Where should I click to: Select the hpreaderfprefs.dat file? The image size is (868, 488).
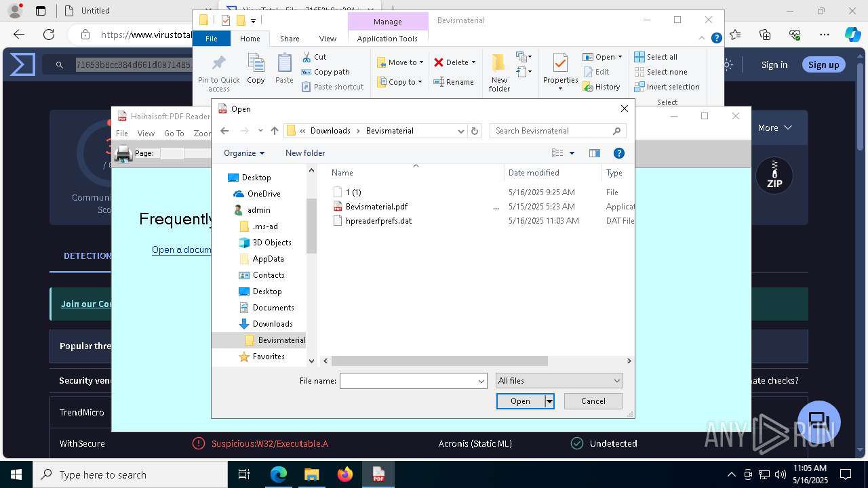[378, 221]
